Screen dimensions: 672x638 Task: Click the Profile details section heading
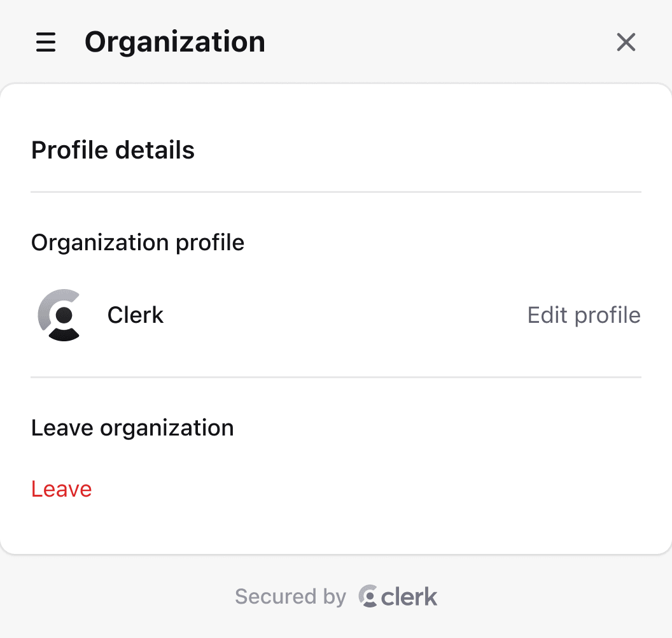pos(113,150)
